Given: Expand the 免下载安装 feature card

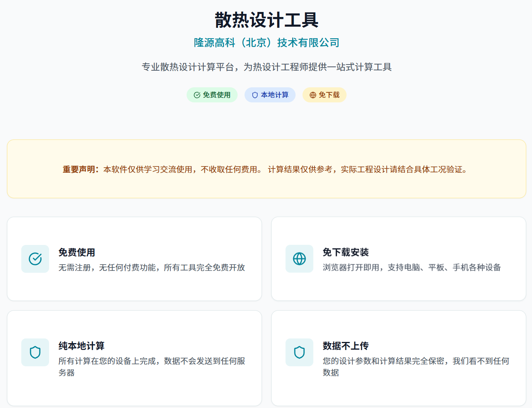Looking at the screenshot, I should [x=399, y=259].
